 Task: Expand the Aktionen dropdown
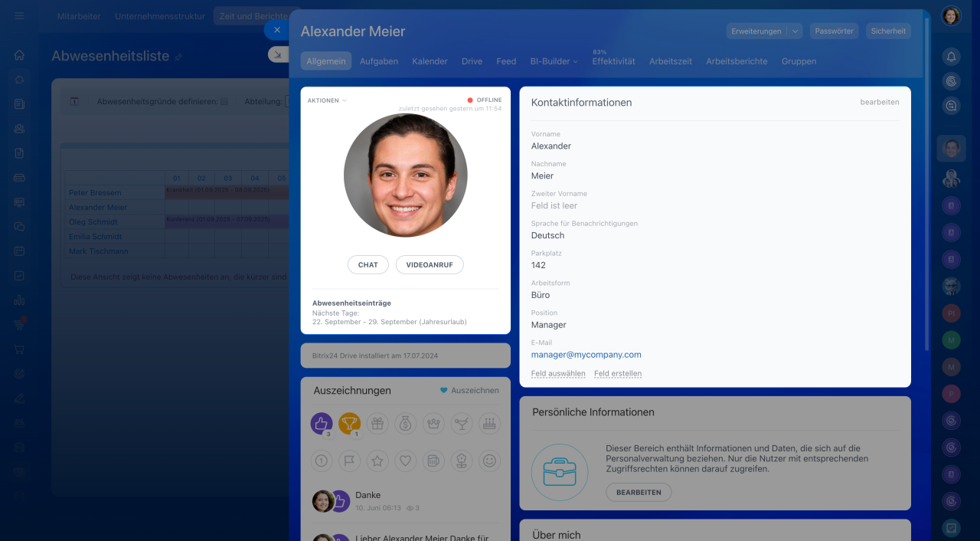[x=327, y=100]
